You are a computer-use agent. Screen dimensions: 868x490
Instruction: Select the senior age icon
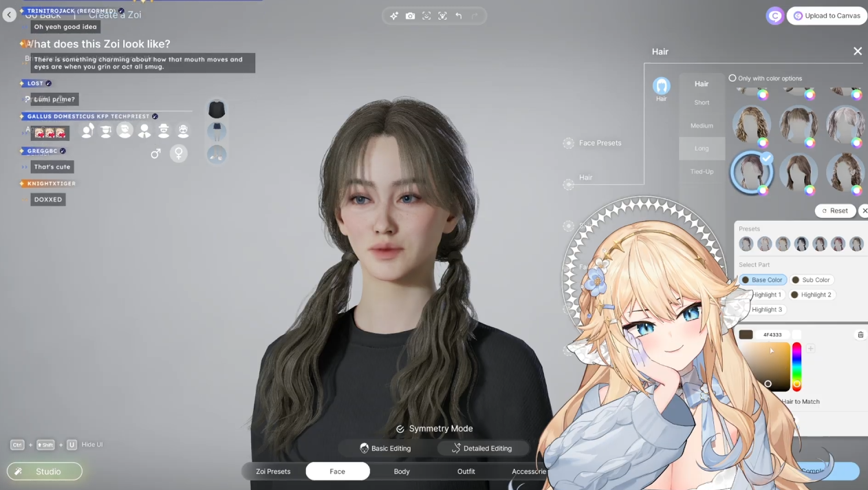coord(183,130)
